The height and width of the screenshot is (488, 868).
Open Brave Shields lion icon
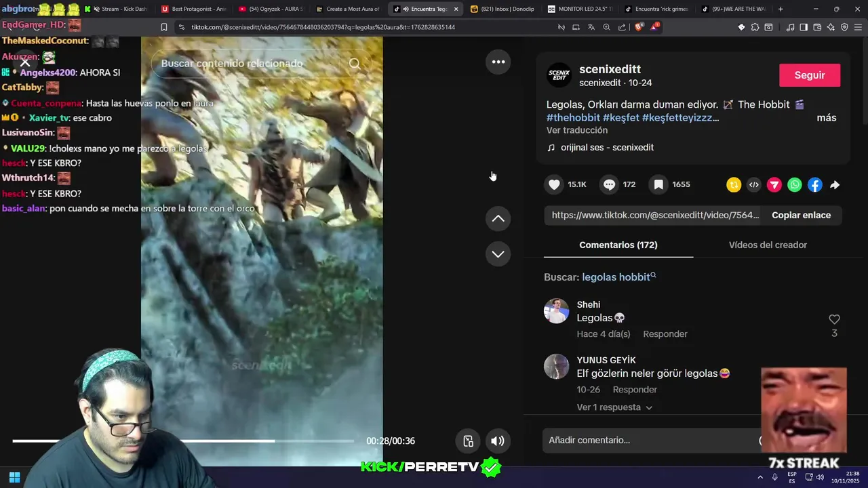pos(639,27)
